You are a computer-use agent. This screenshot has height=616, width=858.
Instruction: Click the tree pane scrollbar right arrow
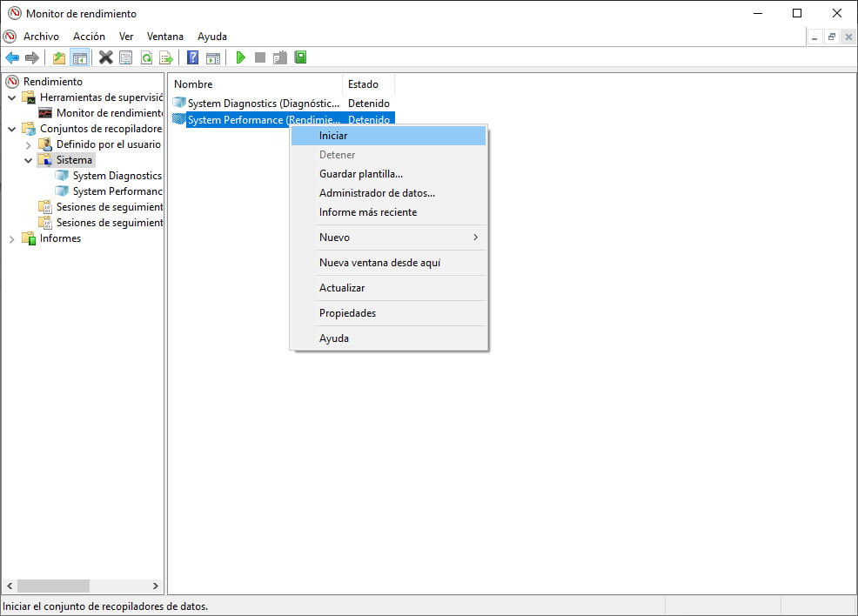156,586
